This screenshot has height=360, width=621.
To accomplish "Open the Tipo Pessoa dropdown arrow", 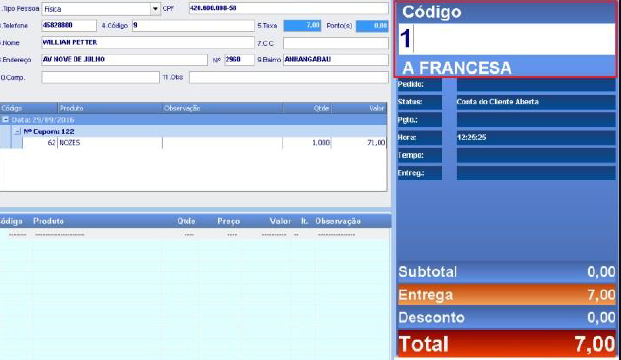I will pos(155,9).
